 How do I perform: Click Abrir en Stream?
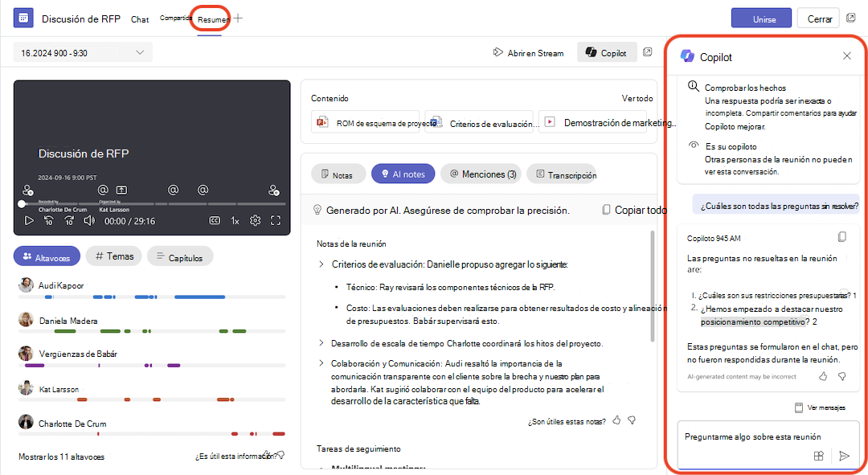(x=528, y=53)
